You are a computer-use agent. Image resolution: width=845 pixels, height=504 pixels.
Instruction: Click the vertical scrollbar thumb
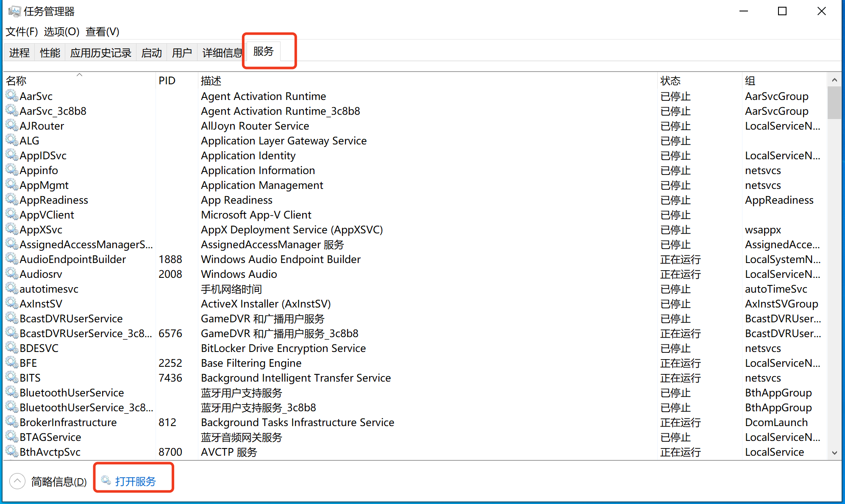[x=834, y=102]
